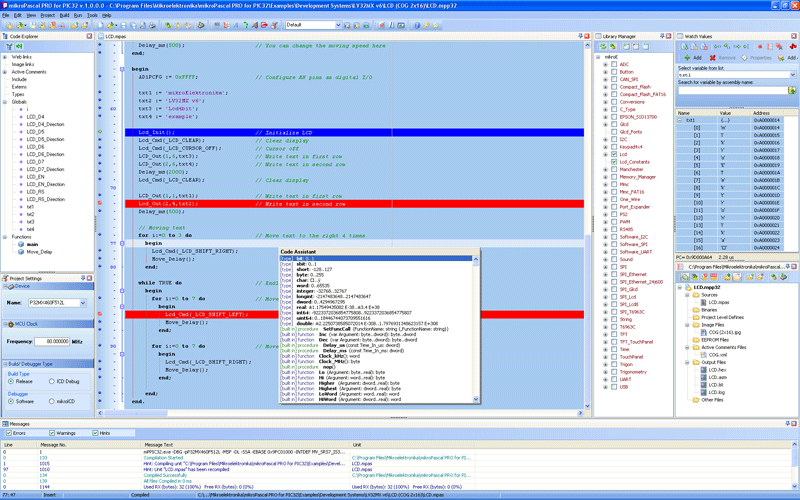Collapse the txt1 node in Watch Values
800x500 pixels.
680,120
